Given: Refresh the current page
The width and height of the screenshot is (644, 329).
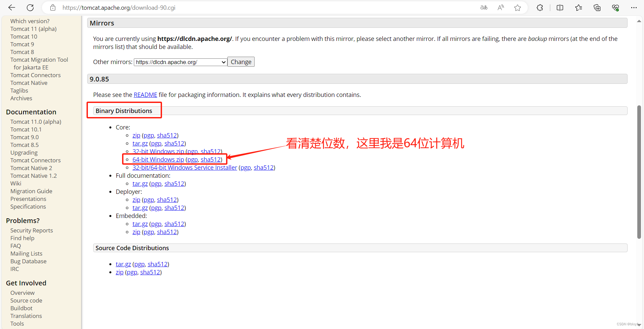Looking at the screenshot, I should pos(30,7).
